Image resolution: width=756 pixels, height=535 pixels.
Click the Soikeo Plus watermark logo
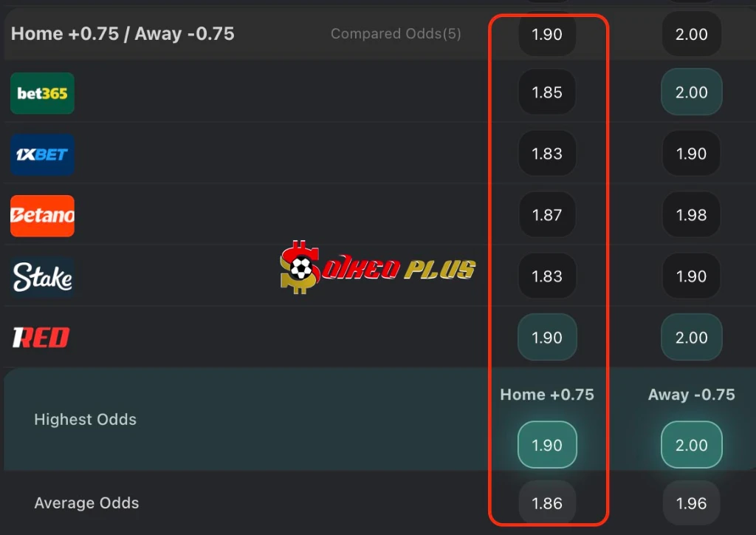point(377,267)
